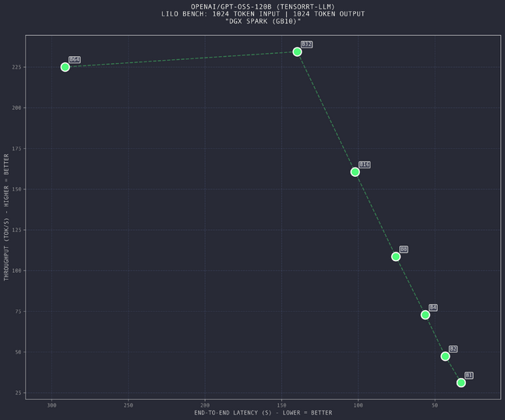Select the B4 data point

(x=426, y=315)
